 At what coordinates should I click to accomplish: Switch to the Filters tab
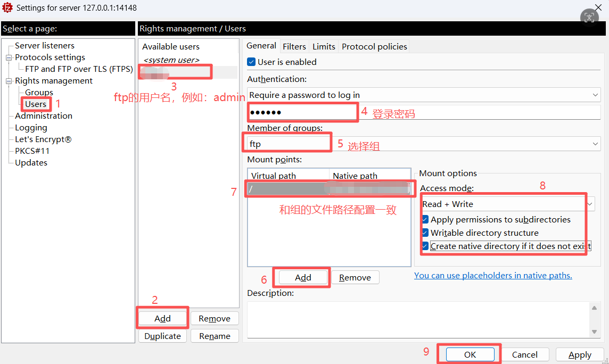[x=294, y=47]
